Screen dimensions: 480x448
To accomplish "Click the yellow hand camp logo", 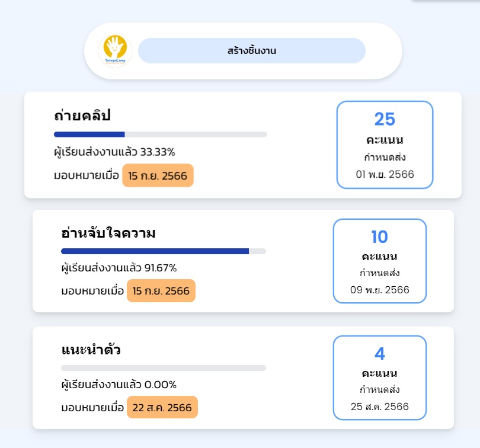I will tap(115, 50).
